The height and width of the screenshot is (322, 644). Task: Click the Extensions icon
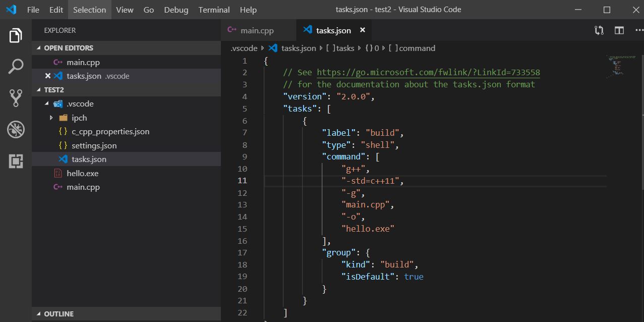pos(16,161)
